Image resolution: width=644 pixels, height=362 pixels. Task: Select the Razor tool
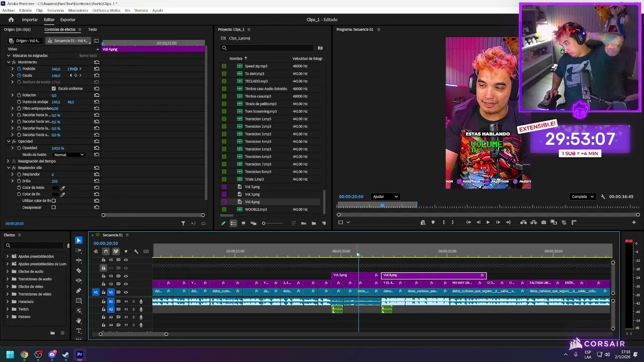click(78, 270)
